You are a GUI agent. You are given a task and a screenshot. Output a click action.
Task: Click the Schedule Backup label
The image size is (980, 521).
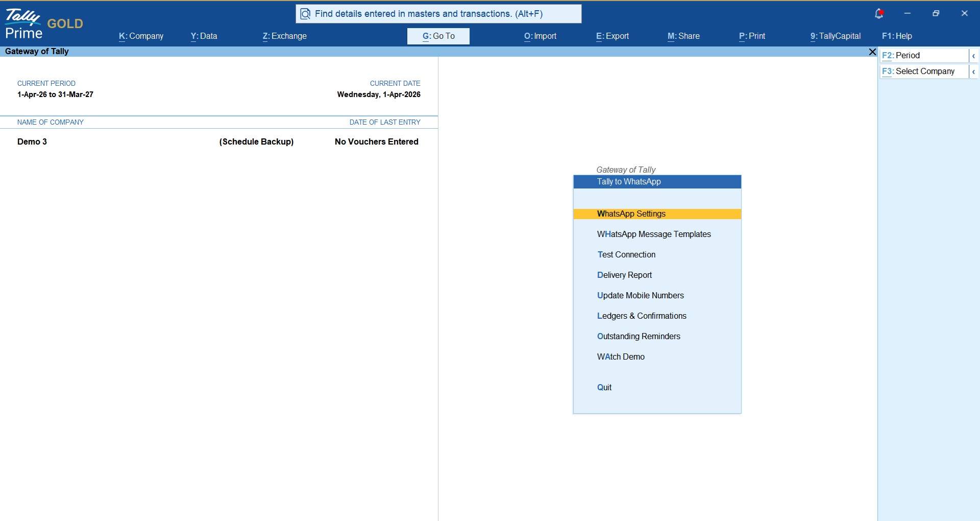coord(256,142)
